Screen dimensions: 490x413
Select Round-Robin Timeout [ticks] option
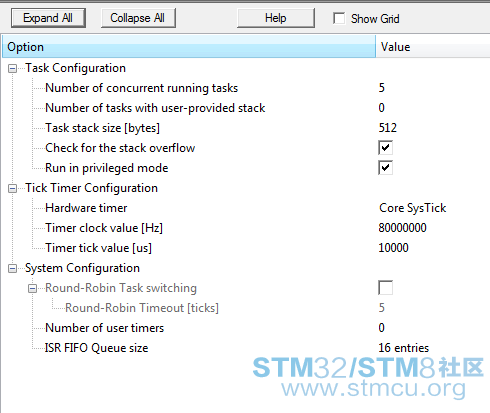tap(142, 308)
